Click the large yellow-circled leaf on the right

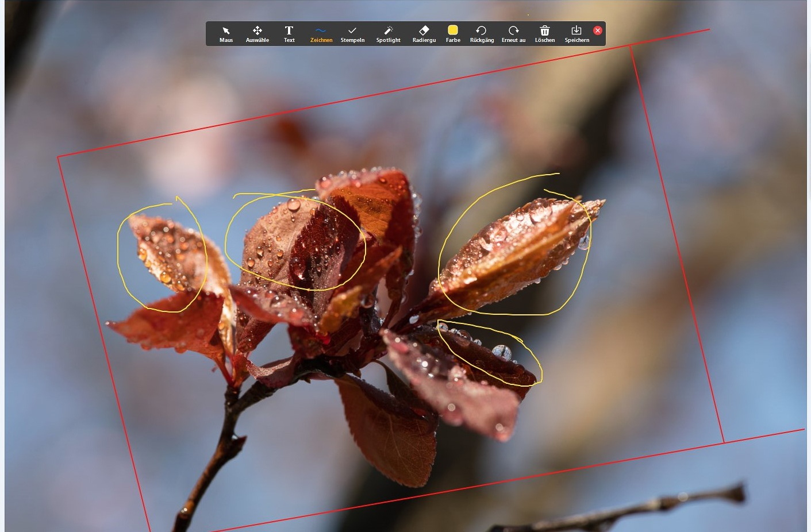517,253
